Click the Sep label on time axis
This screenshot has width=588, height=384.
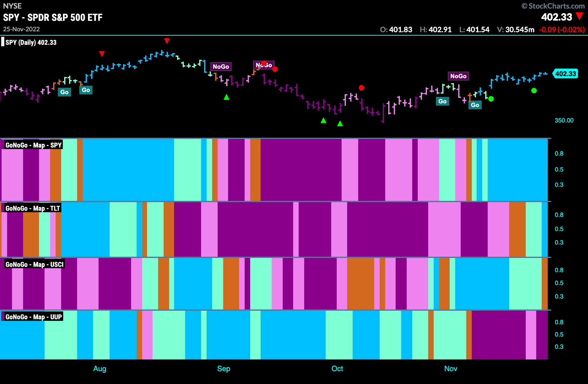(224, 369)
